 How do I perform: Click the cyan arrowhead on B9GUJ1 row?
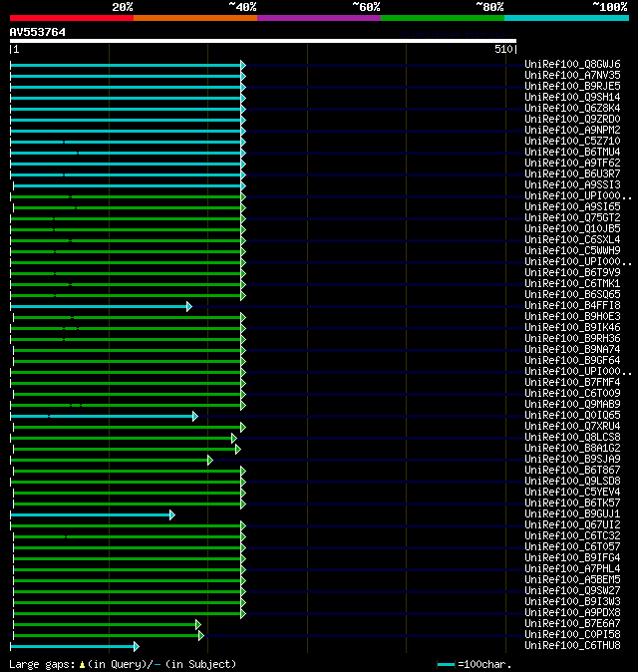(171, 514)
